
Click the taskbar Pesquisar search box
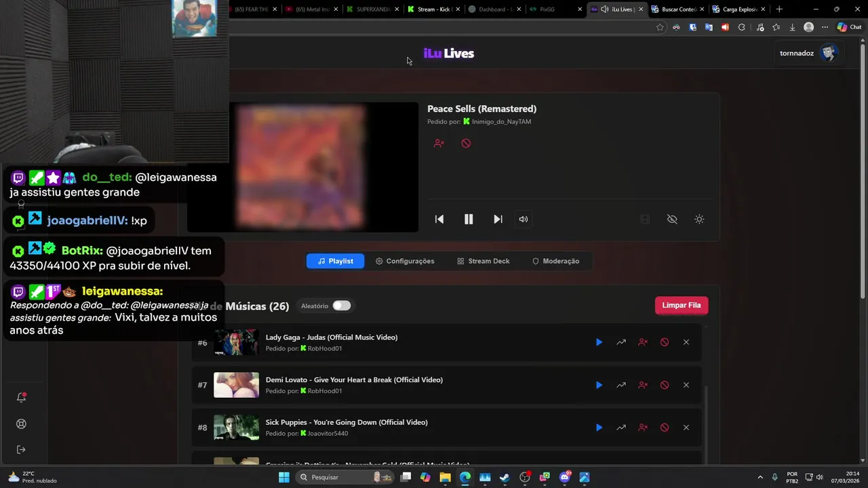tap(346, 477)
